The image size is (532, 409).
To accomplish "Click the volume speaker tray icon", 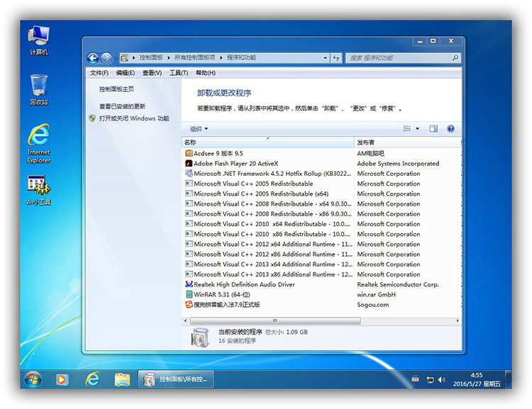I will 441,379.
